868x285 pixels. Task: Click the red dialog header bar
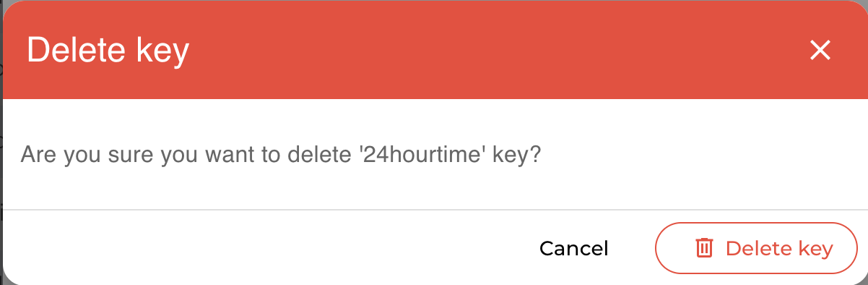(434, 50)
